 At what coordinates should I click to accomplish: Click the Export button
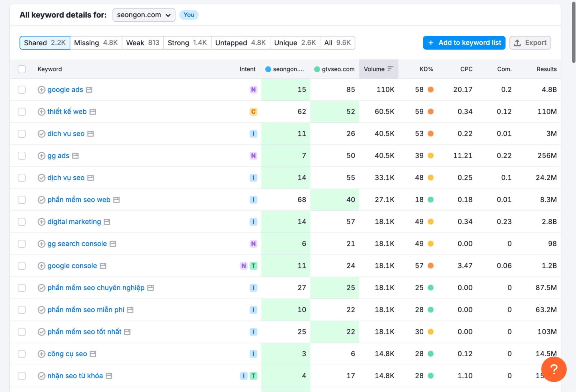(x=530, y=43)
